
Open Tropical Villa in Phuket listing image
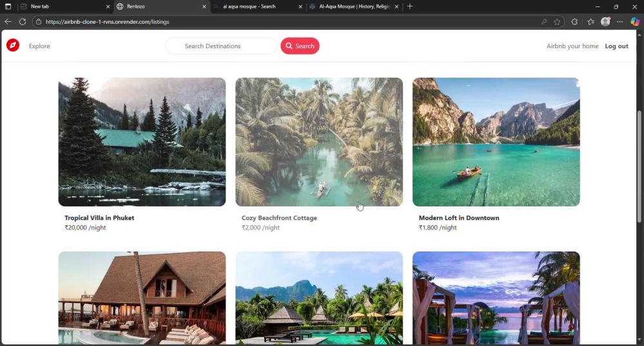[x=142, y=142]
